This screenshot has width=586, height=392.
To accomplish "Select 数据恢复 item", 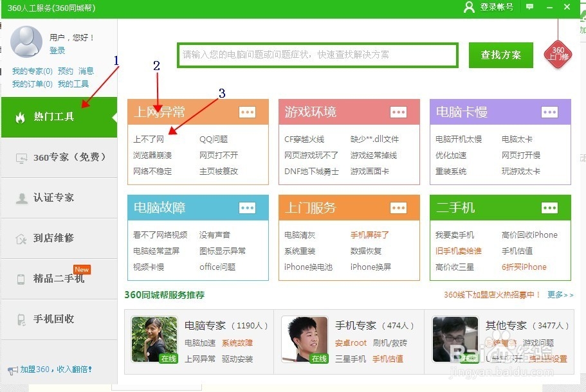I will (366, 251).
